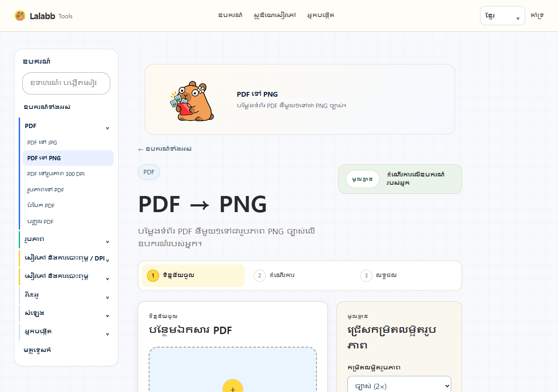Open អ្នកបង្កើត in the top navigation bar
The image size is (558, 392).
click(x=321, y=15)
